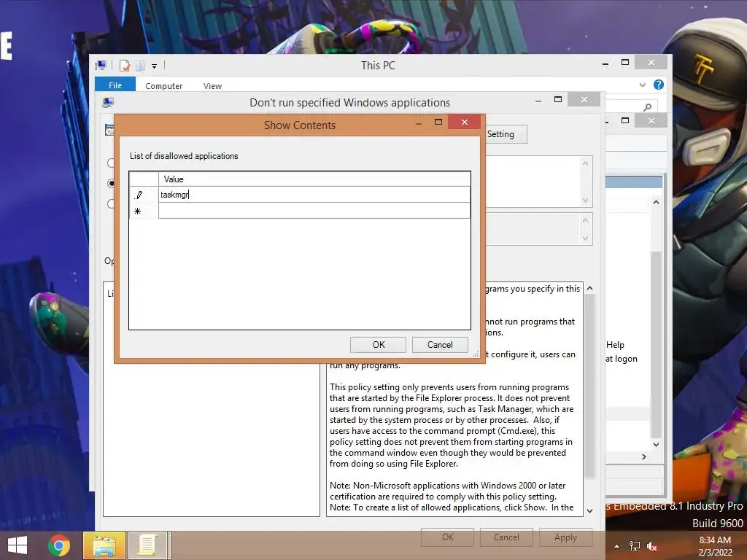Click the New folder quick access icon
Viewport: 747px width, 560px height.
click(140, 65)
